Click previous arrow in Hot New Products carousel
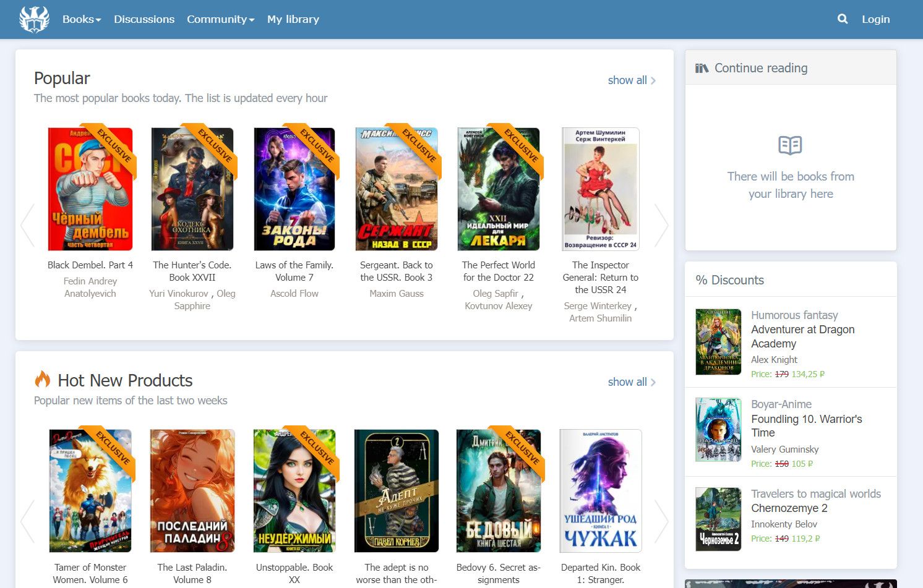 pyautogui.click(x=27, y=521)
